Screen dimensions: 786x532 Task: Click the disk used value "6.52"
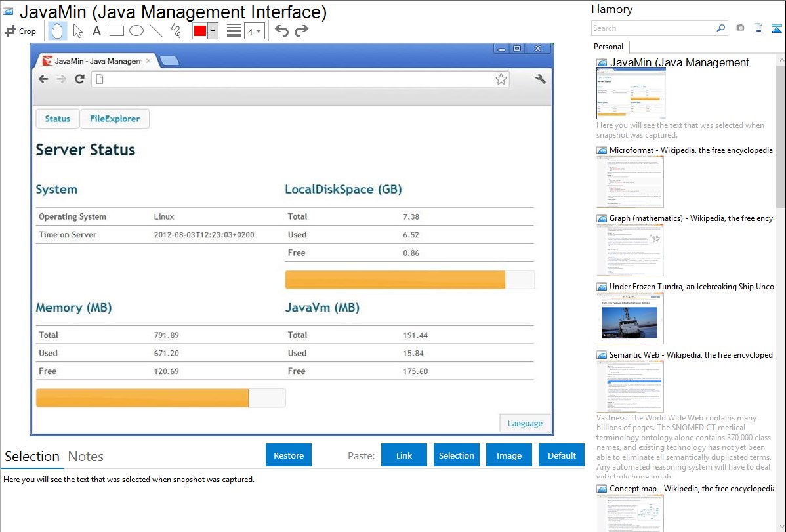point(411,235)
